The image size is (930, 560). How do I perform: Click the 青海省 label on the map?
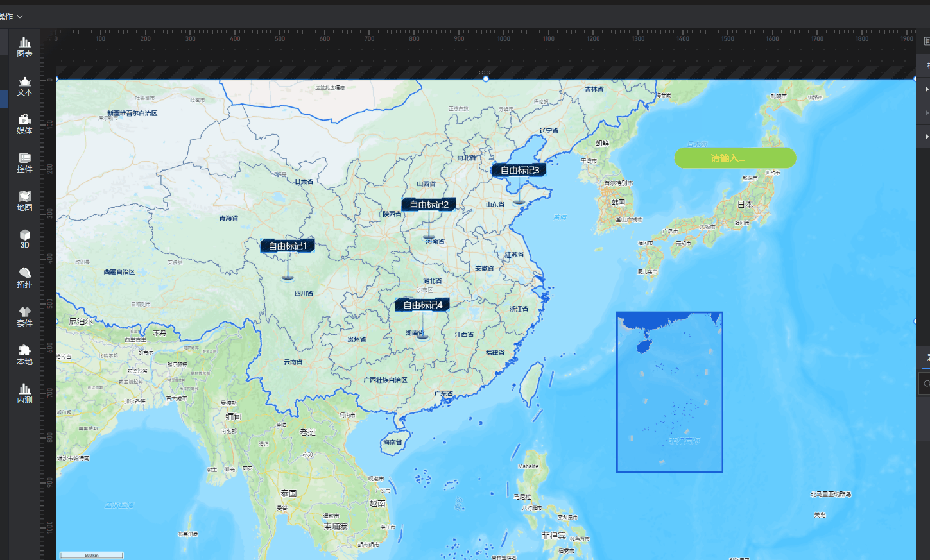pyautogui.click(x=228, y=218)
